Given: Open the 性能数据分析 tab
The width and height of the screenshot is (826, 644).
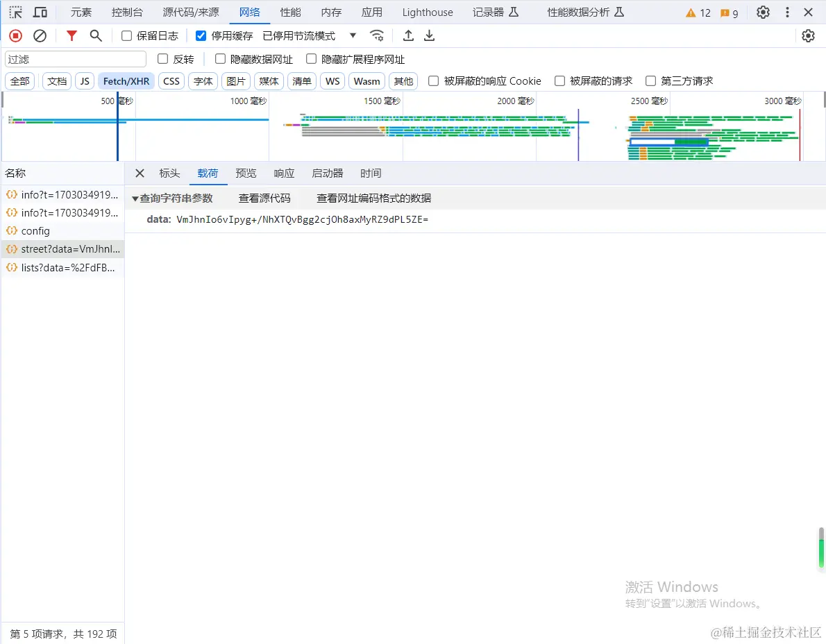Looking at the screenshot, I should [585, 12].
